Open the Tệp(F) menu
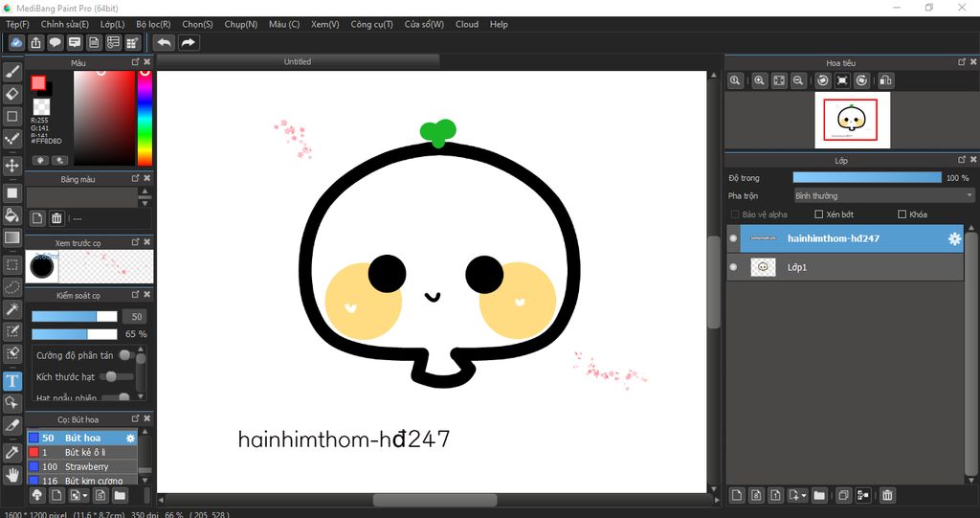This screenshot has height=518, width=980. 17,24
